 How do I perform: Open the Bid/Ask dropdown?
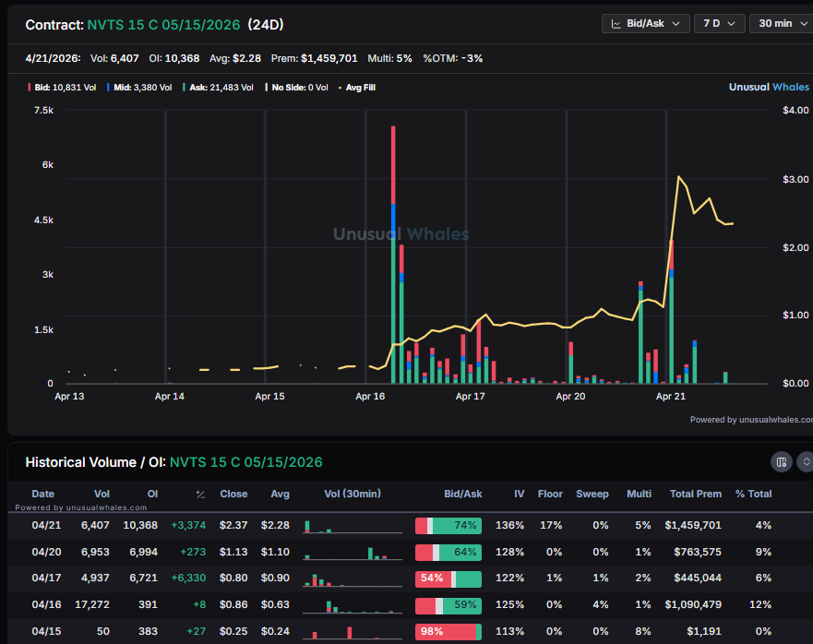point(645,23)
